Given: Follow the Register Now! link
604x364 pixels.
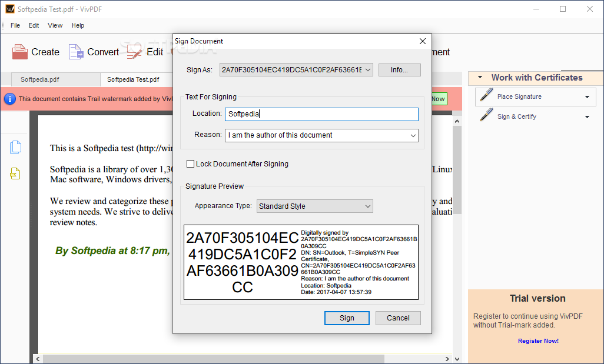Looking at the screenshot, I should (538, 341).
